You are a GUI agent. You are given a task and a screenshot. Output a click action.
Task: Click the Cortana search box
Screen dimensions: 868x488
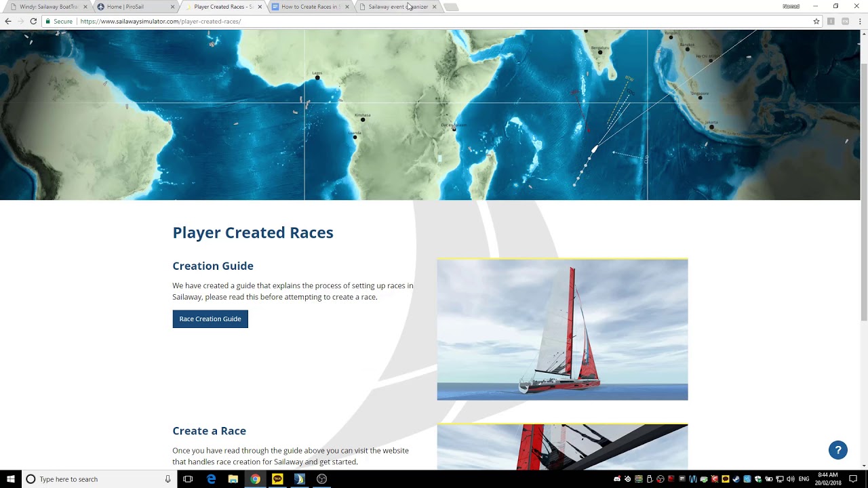pyautogui.click(x=98, y=479)
